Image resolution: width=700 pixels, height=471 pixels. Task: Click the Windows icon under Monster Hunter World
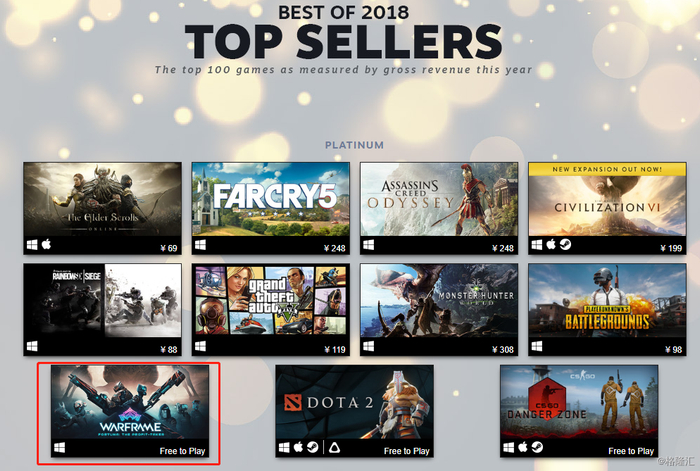point(368,346)
